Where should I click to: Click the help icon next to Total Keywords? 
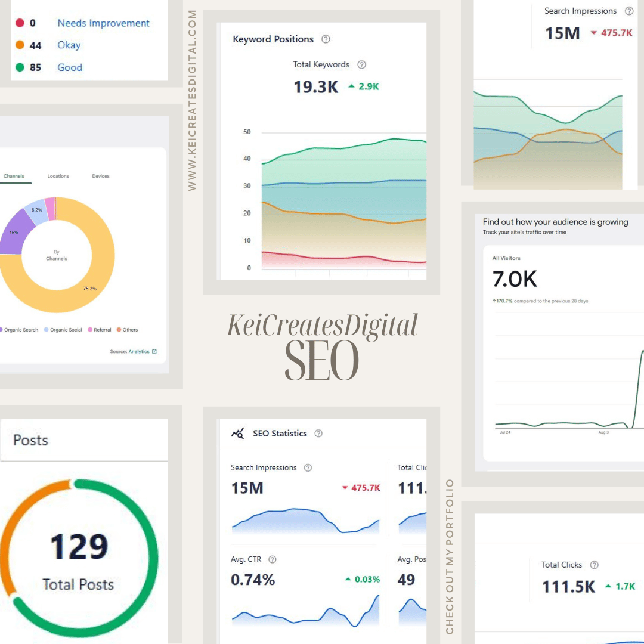point(361,64)
